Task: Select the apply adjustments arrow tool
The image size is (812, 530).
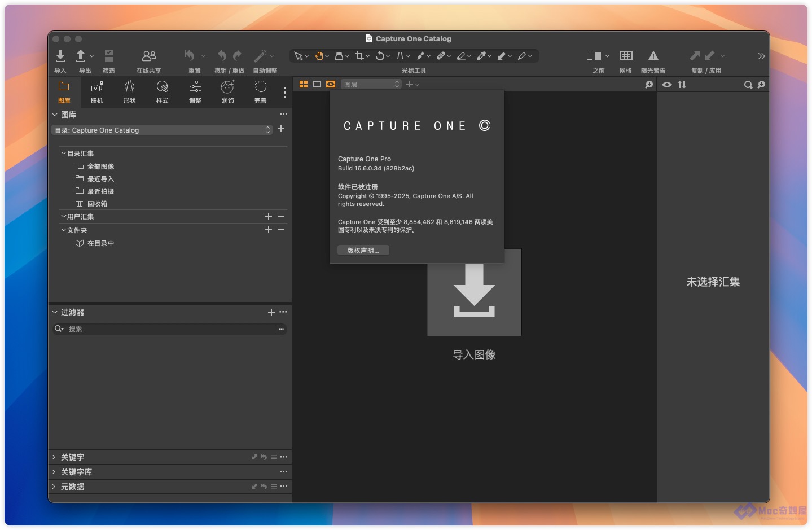Action: pos(502,56)
